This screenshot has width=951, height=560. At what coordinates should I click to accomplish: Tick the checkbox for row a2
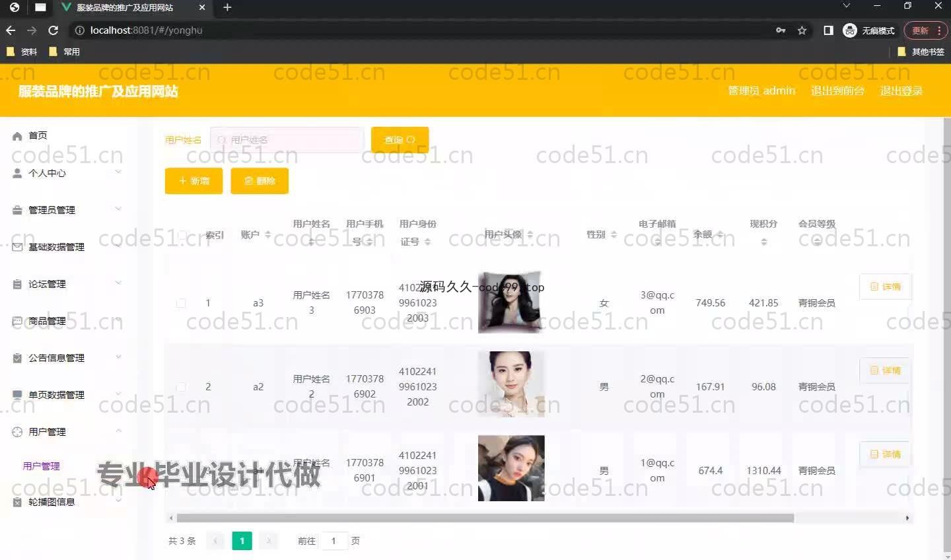(181, 387)
